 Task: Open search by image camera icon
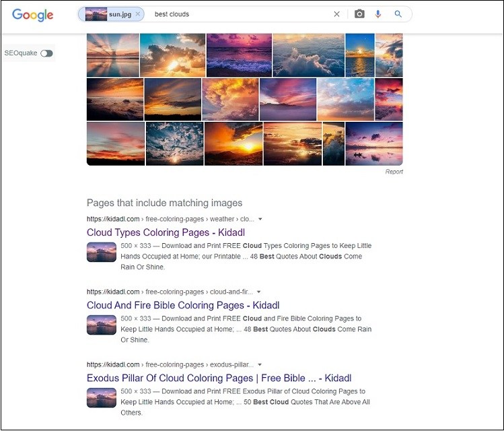[359, 14]
